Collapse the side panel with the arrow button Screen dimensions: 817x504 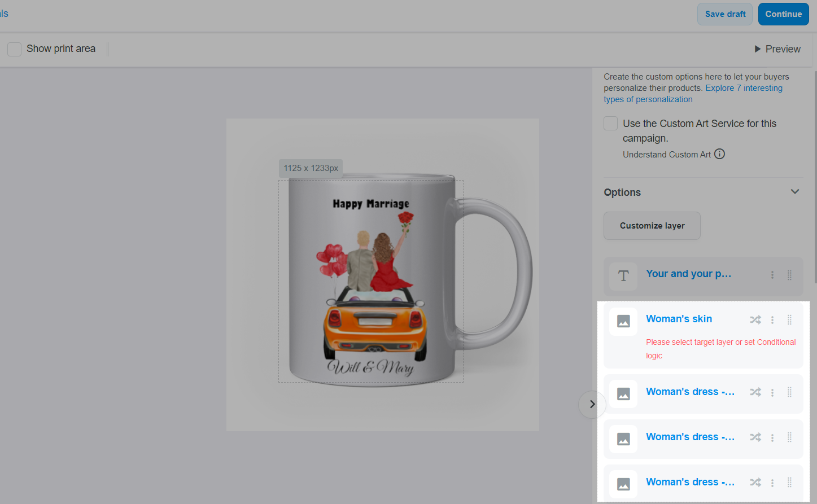pyautogui.click(x=592, y=404)
